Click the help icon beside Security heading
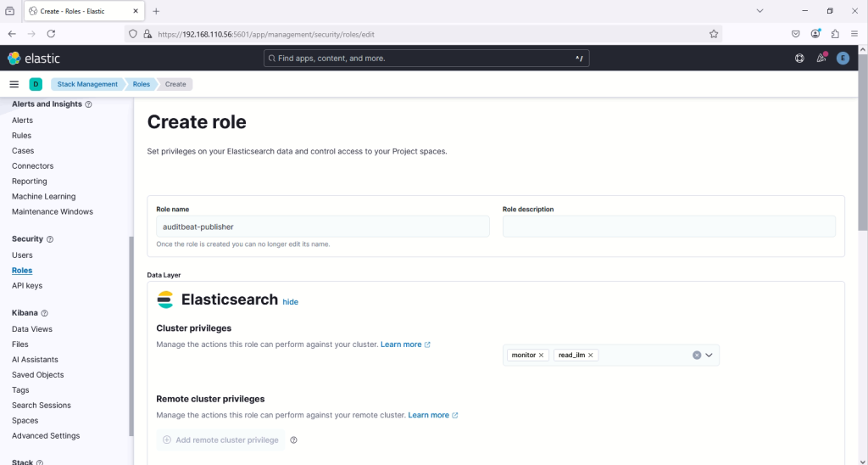Viewport: 868px width, 465px height. coord(50,239)
